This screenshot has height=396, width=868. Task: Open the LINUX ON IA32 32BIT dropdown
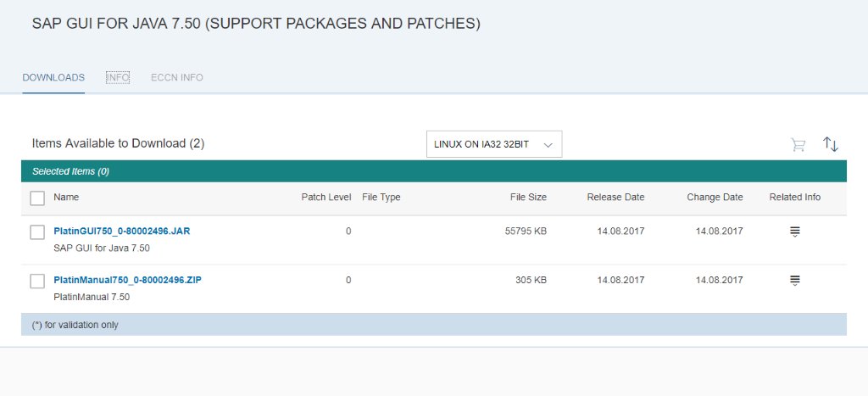coord(494,144)
